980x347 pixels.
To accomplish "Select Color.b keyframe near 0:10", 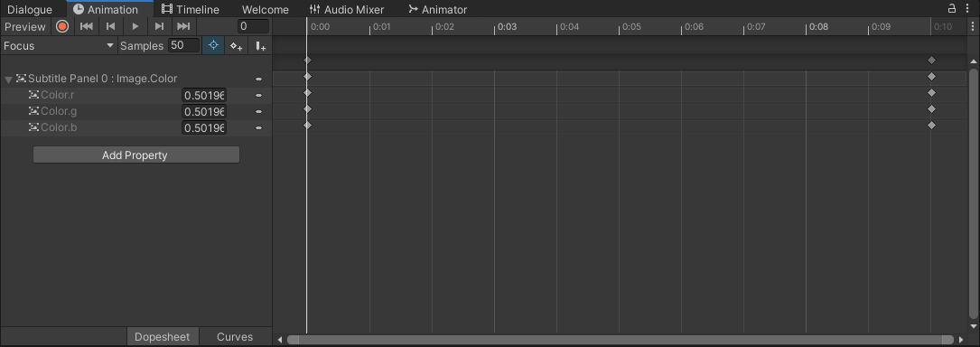I will [931, 125].
